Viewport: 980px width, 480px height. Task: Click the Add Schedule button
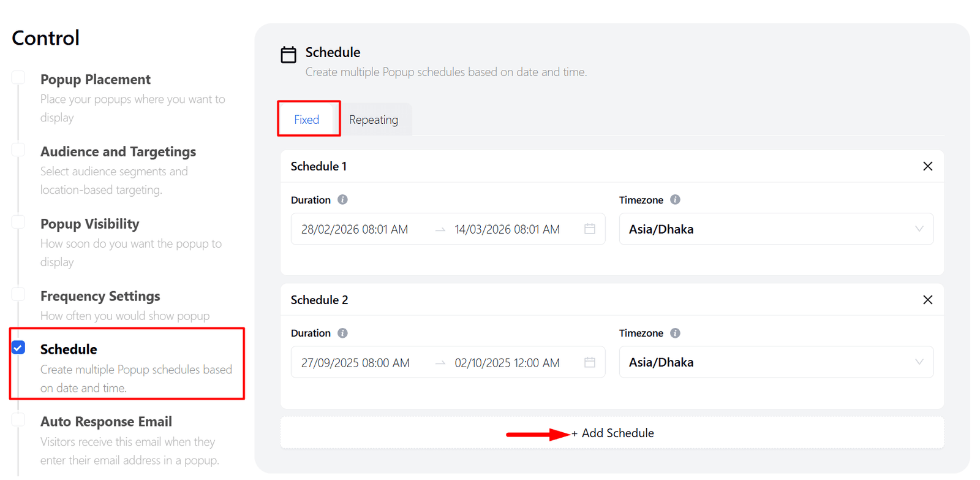(x=612, y=433)
